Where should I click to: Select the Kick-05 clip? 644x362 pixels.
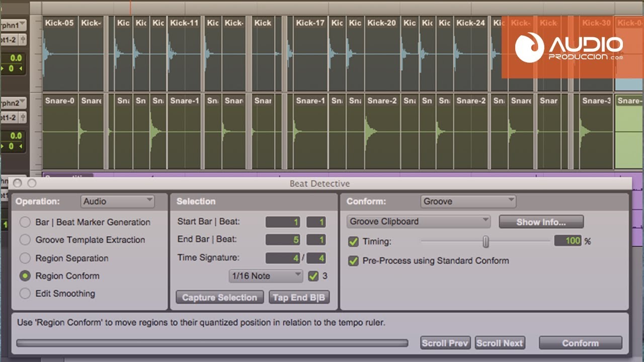click(60, 54)
